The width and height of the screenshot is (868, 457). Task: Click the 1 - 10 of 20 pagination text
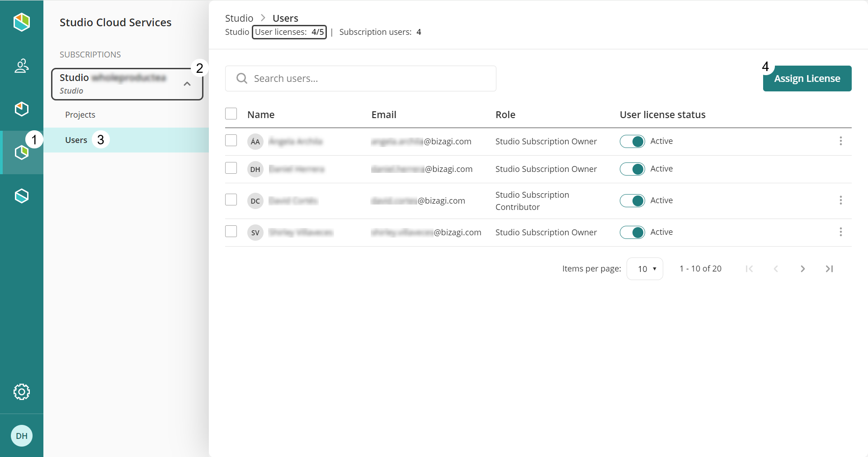pyautogui.click(x=700, y=269)
